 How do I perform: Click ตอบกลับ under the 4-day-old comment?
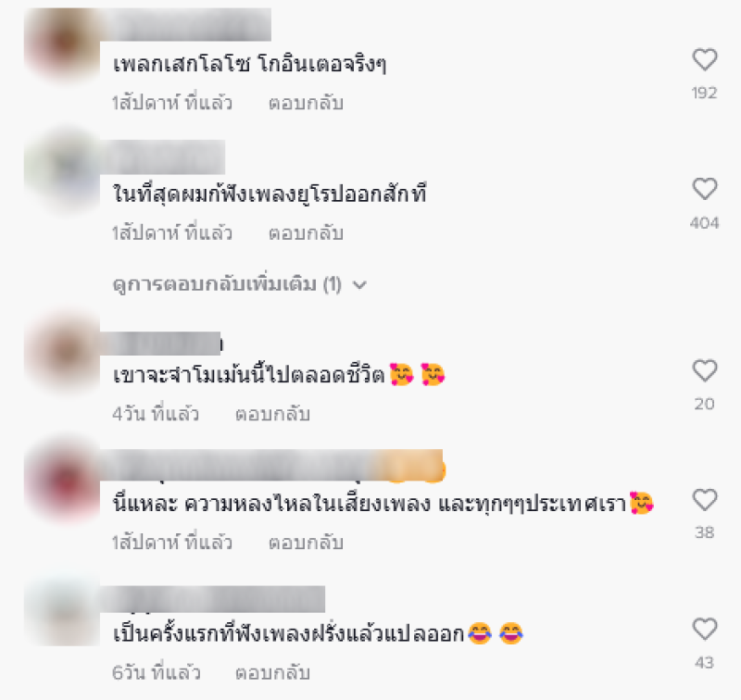click(x=272, y=414)
